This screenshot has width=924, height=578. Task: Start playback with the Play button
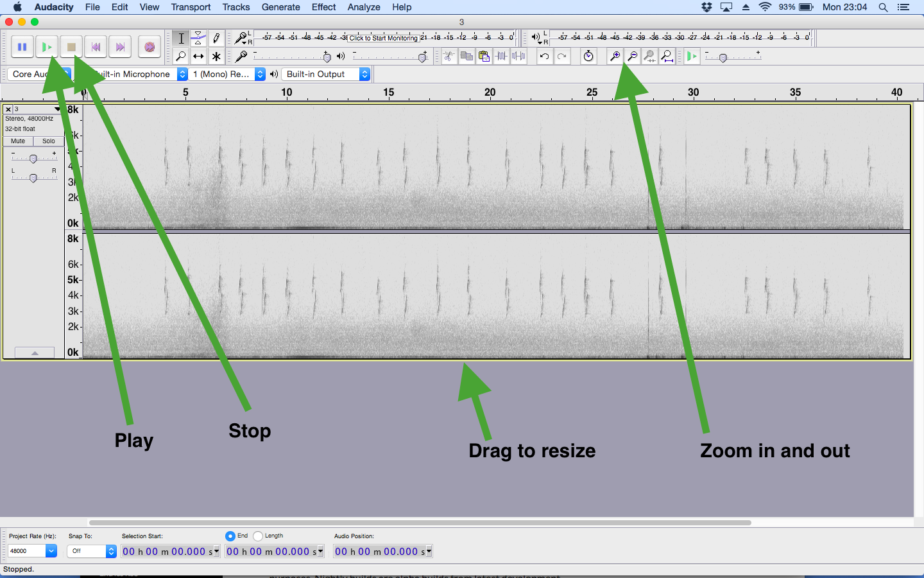[46, 47]
